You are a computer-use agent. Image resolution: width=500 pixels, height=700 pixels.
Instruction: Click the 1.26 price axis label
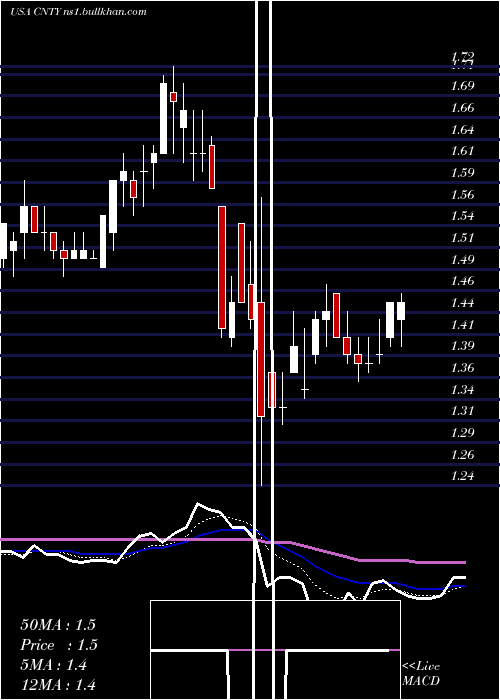tap(462, 455)
